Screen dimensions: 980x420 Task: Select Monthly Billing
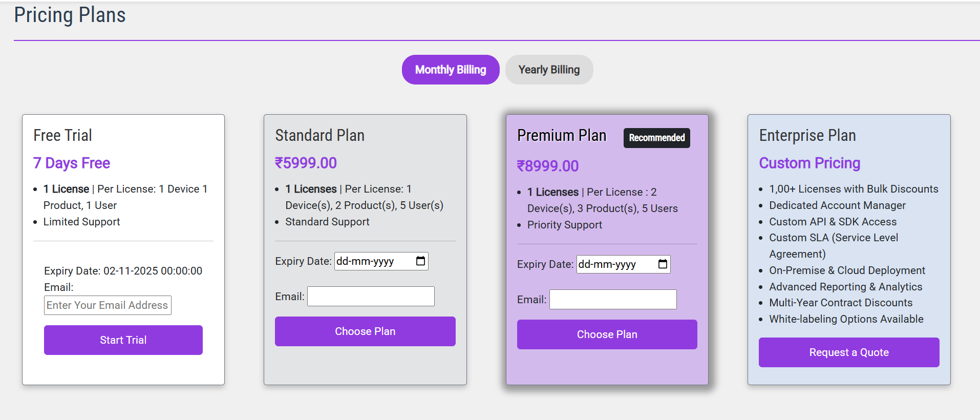pyautogui.click(x=450, y=69)
